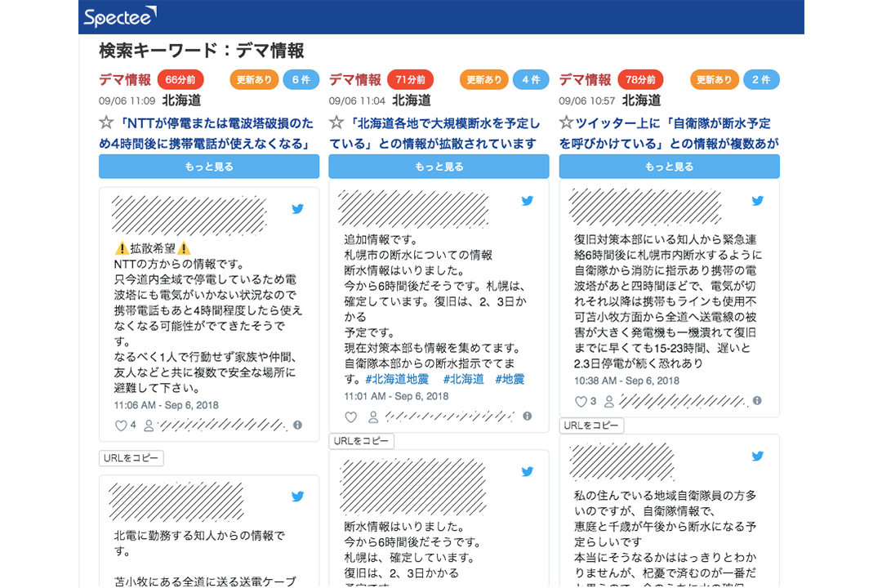Click the profile person icon on the 断水情報 tweet
Screen dimensions: 882x588
[373, 416]
